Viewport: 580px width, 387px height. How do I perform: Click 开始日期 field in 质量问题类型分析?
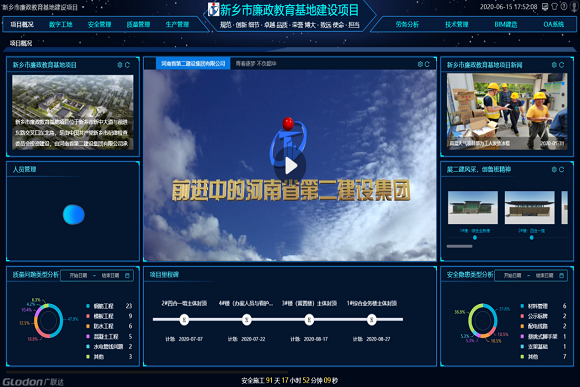pyautogui.click(x=78, y=276)
